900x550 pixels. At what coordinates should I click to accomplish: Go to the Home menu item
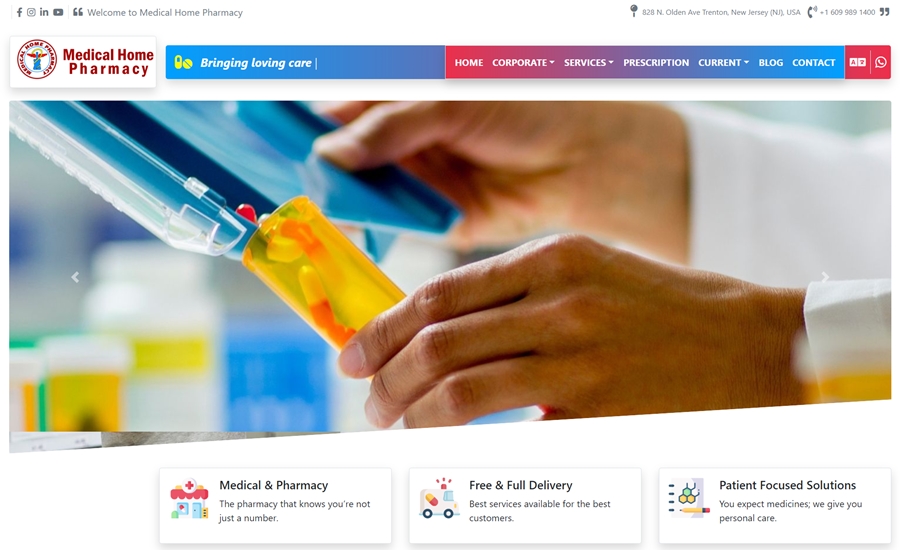[469, 63]
